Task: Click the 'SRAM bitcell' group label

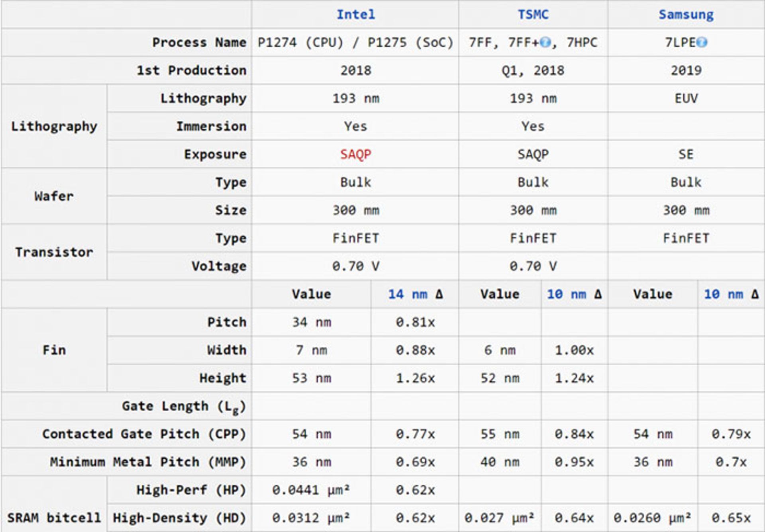Action: [54, 518]
